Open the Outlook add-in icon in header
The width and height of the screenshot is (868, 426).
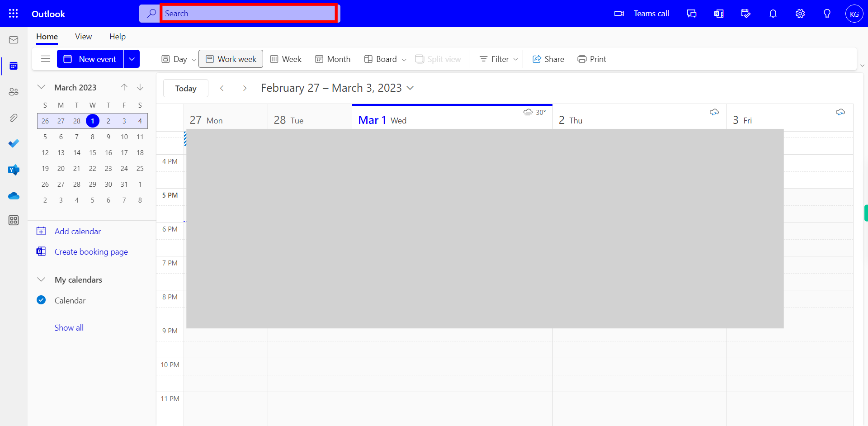pos(719,14)
